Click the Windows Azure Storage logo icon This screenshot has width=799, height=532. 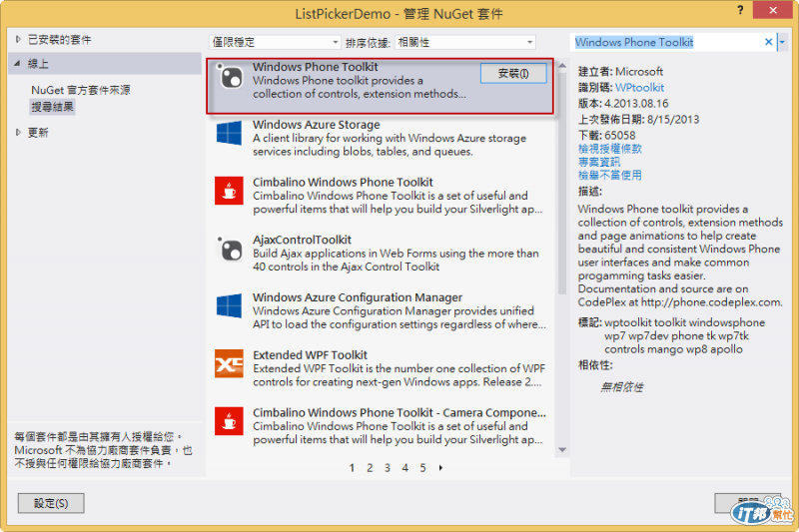[x=230, y=134]
